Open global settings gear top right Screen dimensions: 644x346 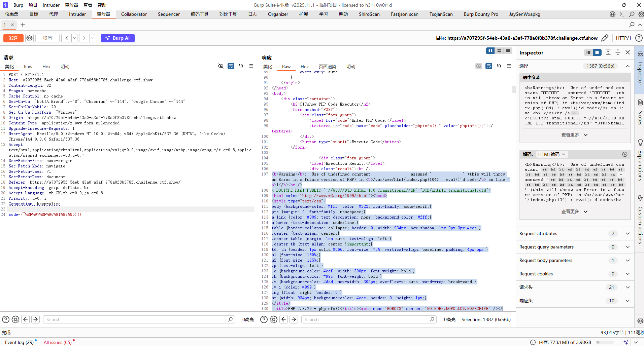641,14
